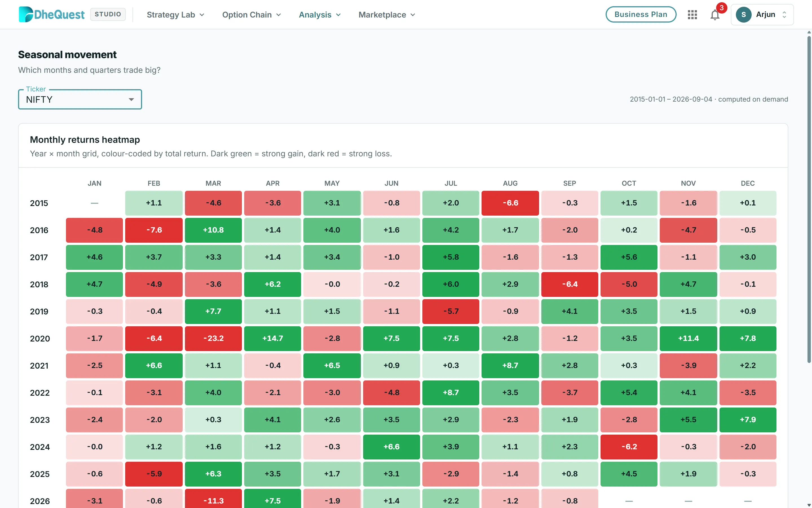The image size is (812, 508).
Task: Click the 2026 row label
Action: pos(39,501)
